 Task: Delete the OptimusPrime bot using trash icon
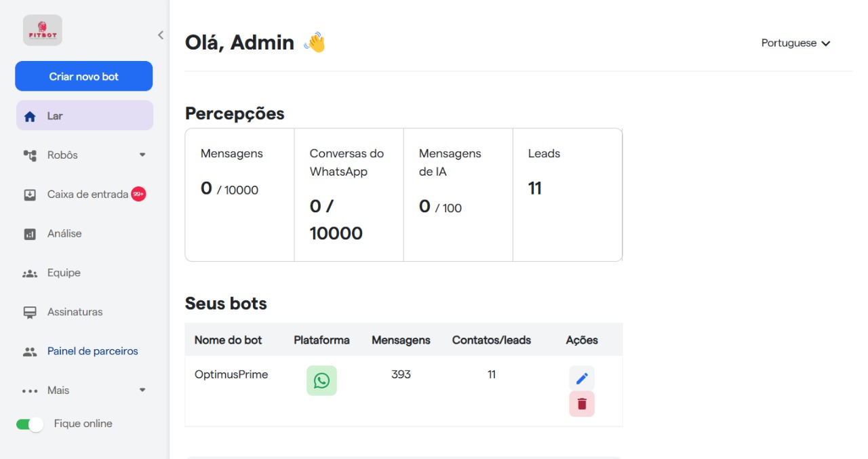pyautogui.click(x=581, y=404)
